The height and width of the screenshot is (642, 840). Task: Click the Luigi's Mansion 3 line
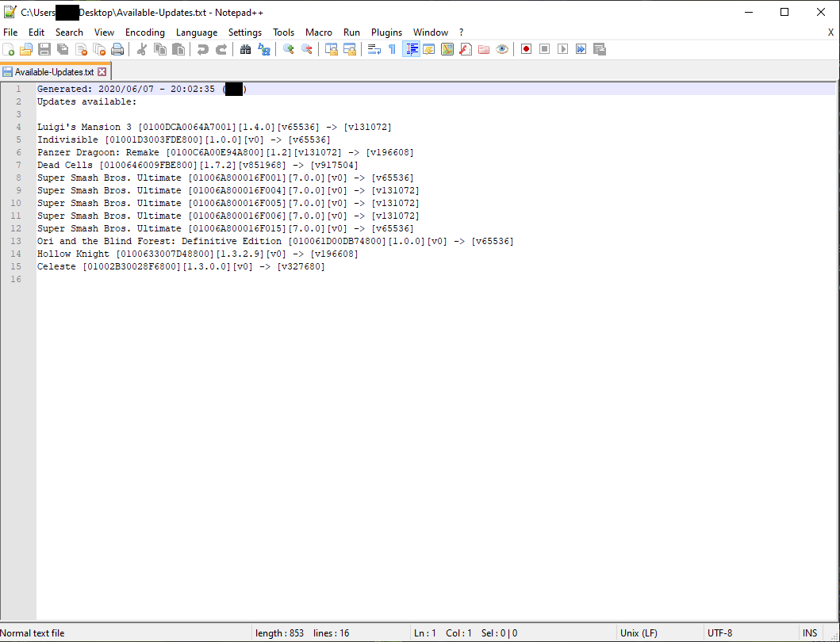pyautogui.click(x=214, y=127)
